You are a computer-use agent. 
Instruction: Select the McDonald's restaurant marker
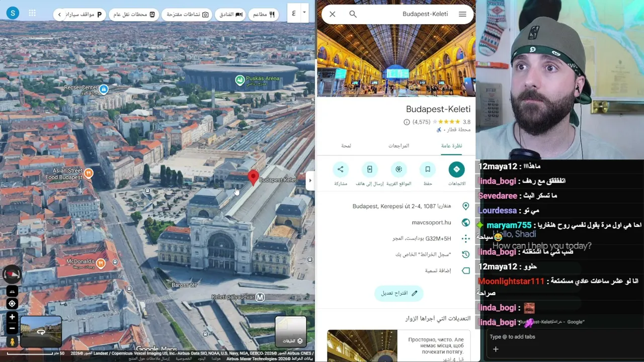101,263
